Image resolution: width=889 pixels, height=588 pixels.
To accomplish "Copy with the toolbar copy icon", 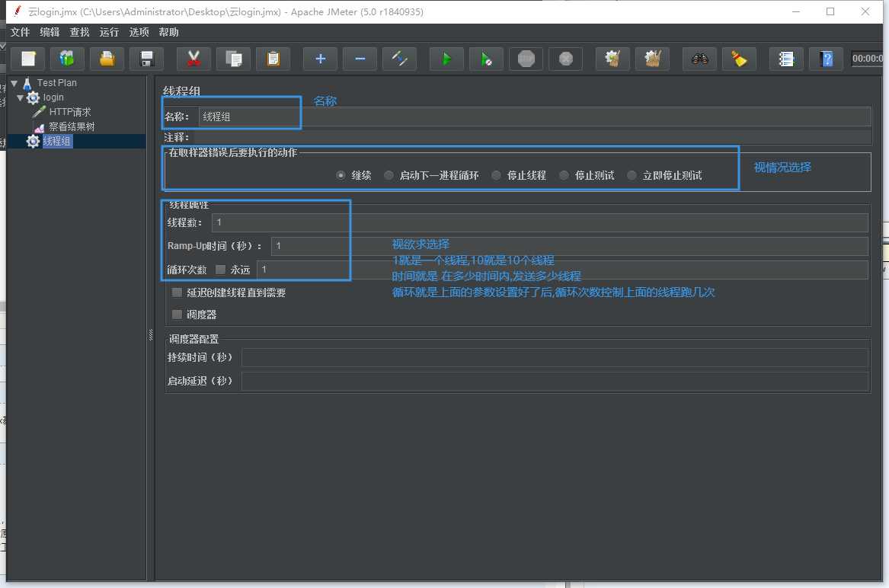I will (234, 59).
